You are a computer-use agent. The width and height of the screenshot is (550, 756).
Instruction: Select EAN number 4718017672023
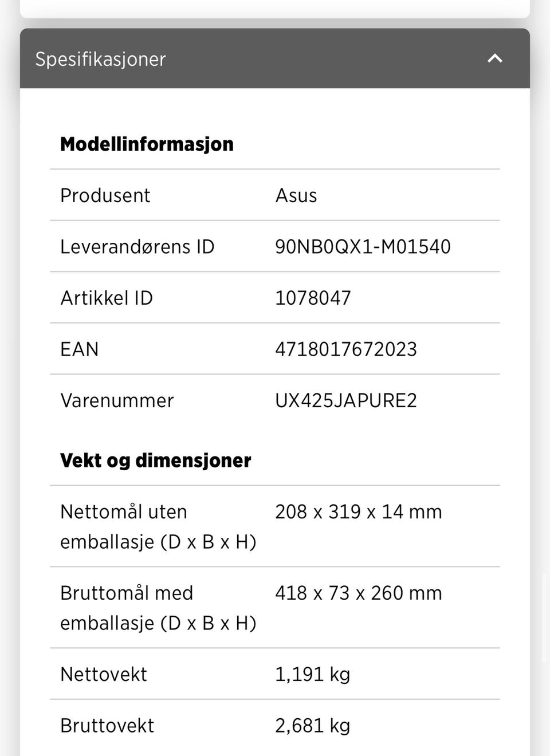coord(346,349)
